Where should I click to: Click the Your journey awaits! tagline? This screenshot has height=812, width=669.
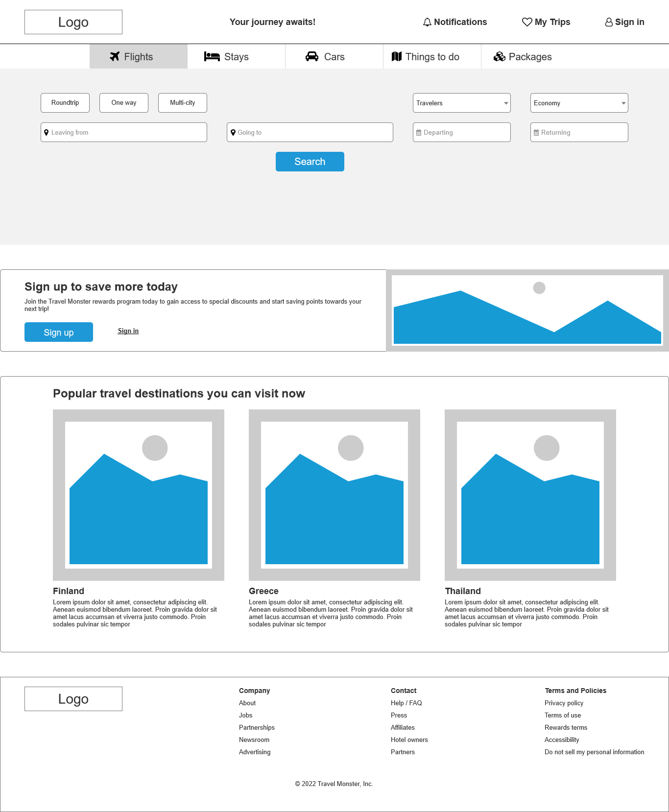click(x=273, y=22)
